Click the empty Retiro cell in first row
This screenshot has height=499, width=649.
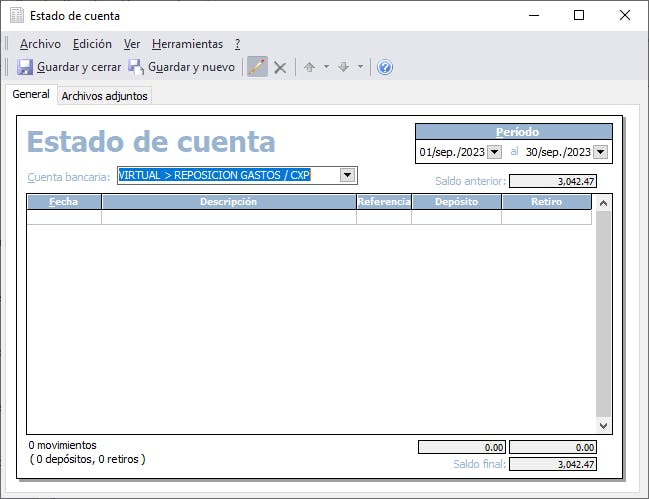(546, 217)
